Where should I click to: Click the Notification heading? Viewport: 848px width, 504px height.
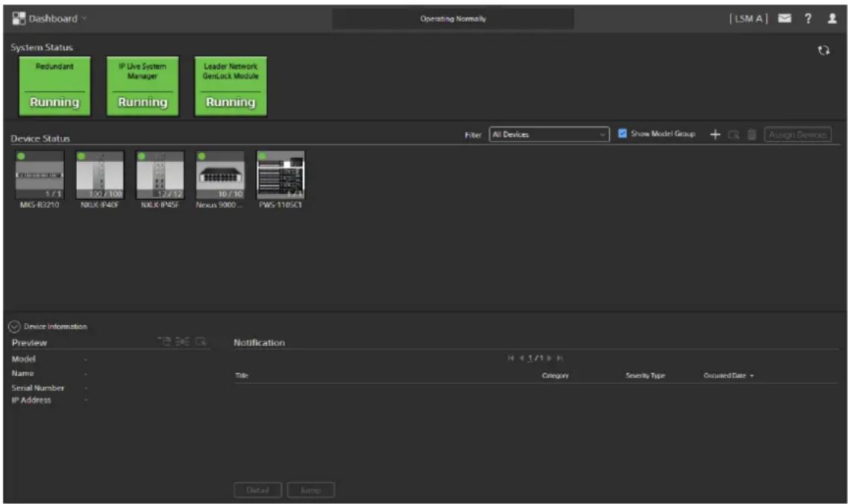[259, 342]
